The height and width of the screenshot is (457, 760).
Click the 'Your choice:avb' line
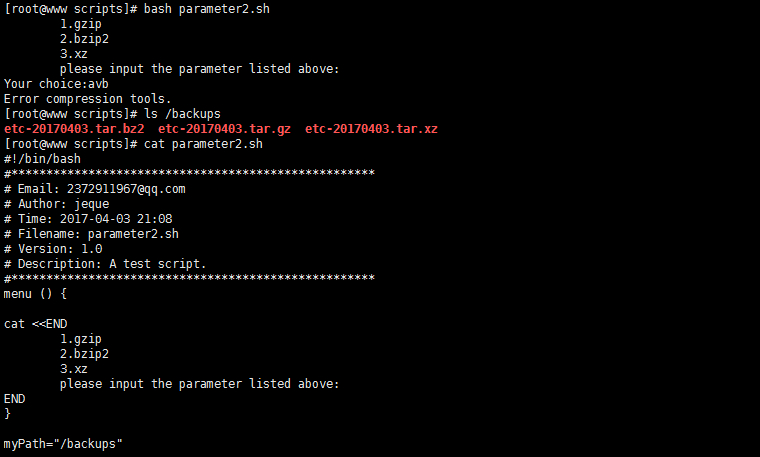tap(56, 84)
